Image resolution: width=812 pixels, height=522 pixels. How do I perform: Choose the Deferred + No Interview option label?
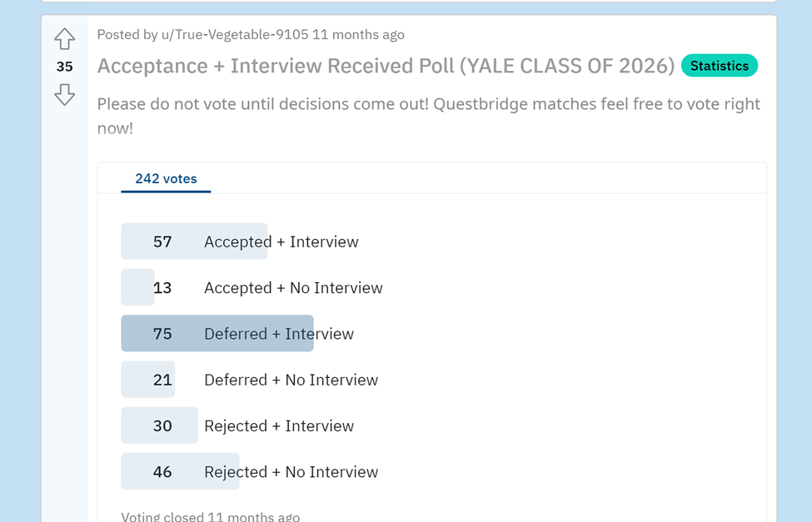pos(291,380)
